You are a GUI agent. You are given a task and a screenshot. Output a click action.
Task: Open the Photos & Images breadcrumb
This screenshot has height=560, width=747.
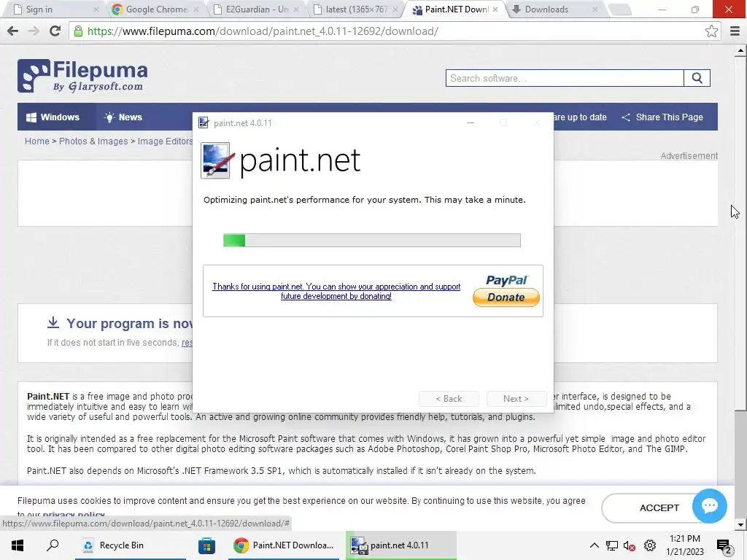(93, 141)
